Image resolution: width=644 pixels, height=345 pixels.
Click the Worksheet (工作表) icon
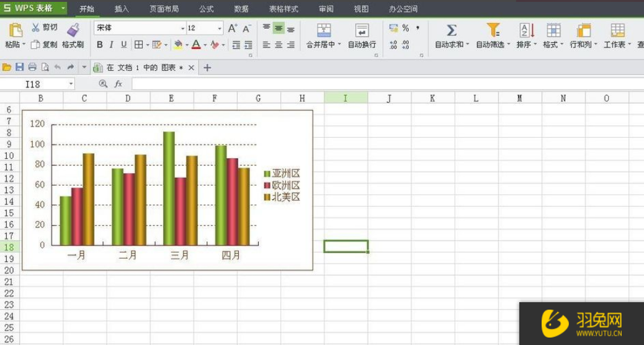[617, 30]
